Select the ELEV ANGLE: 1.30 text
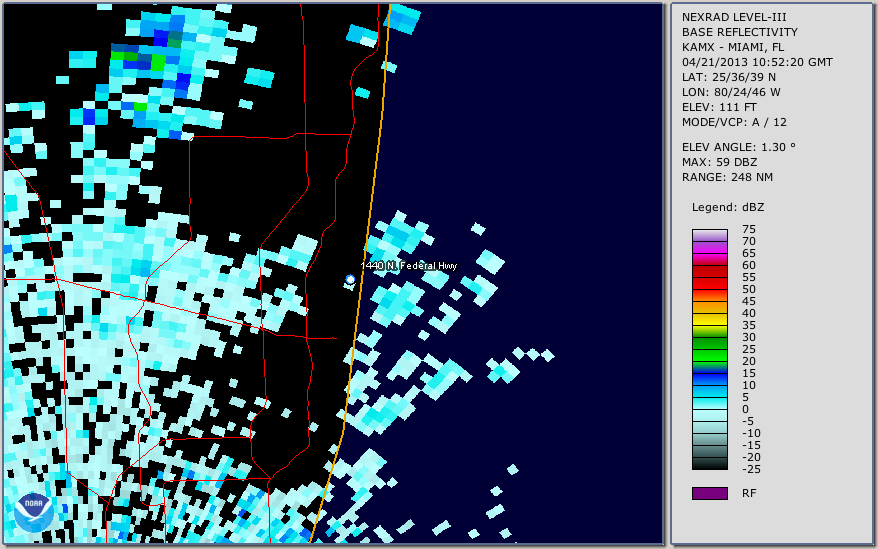The height and width of the screenshot is (549, 878). [739, 147]
